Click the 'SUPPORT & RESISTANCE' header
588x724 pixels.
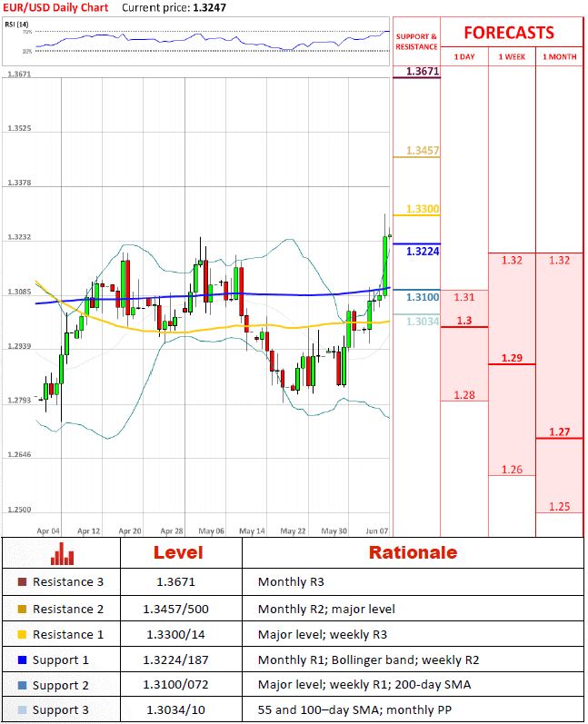(416, 42)
